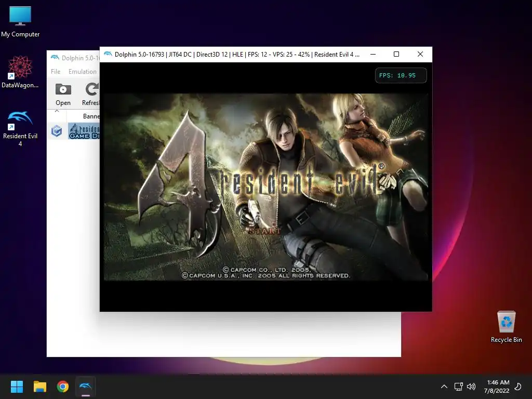
Task: Open the Recycle Bin
Action: click(506, 327)
